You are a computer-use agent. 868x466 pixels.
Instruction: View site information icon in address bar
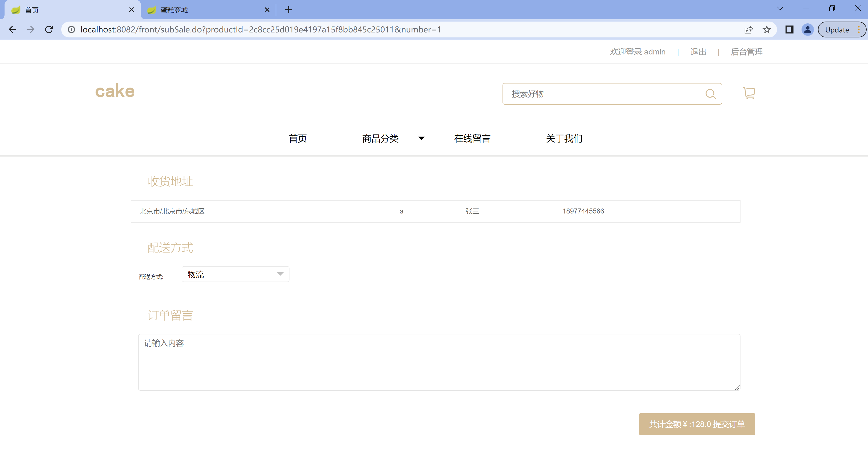point(71,30)
